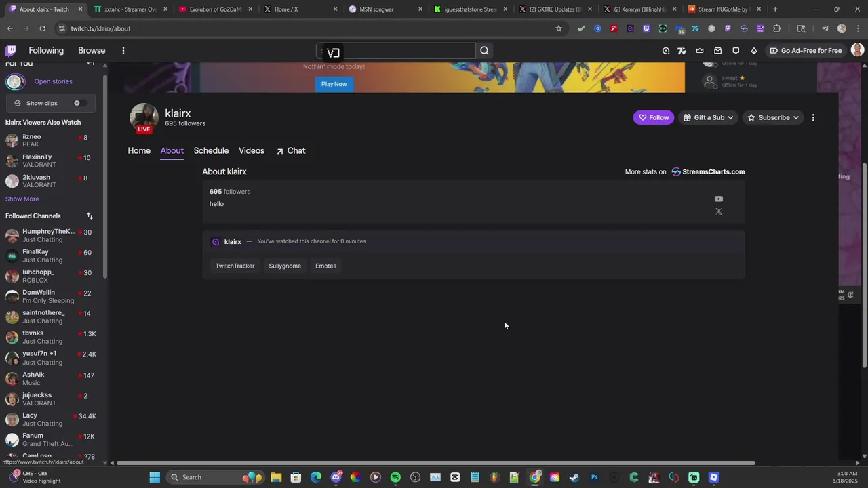Click the Get Bits diamond icon
This screenshot has width=868, height=488.
[753, 51]
